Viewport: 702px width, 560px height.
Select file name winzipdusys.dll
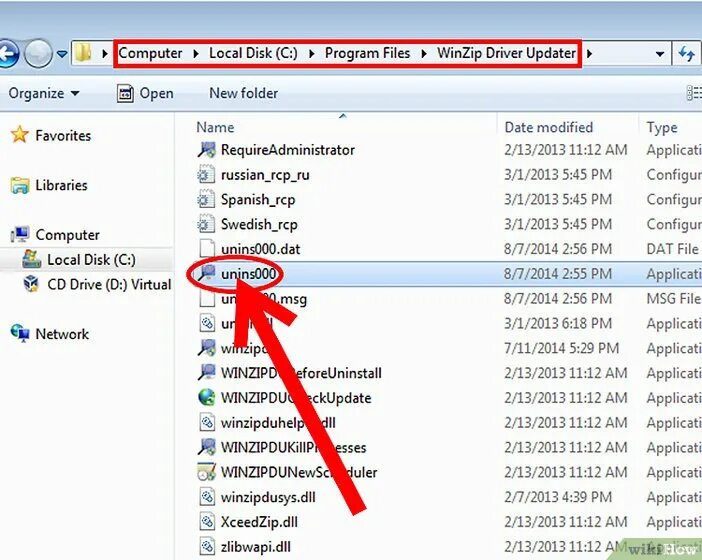[x=268, y=497]
